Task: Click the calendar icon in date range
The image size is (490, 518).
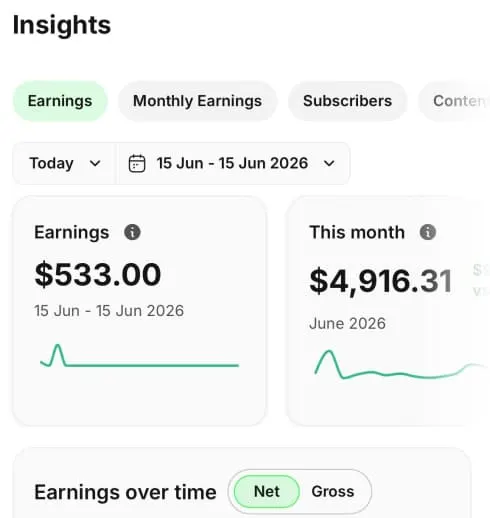Action: [137, 163]
